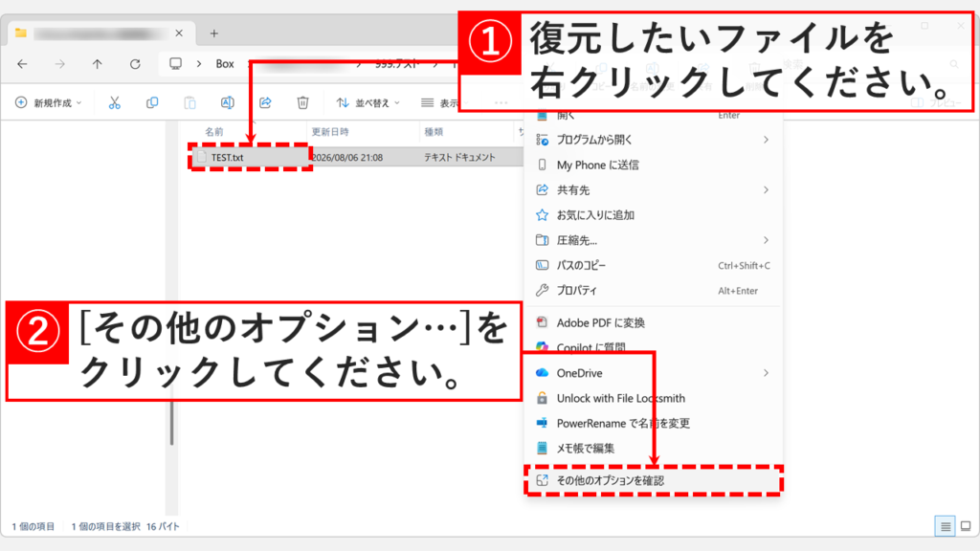Click the Rename icon in toolbar
The height and width of the screenshot is (551, 980).
pyautogui.click(x=228, y=102)
